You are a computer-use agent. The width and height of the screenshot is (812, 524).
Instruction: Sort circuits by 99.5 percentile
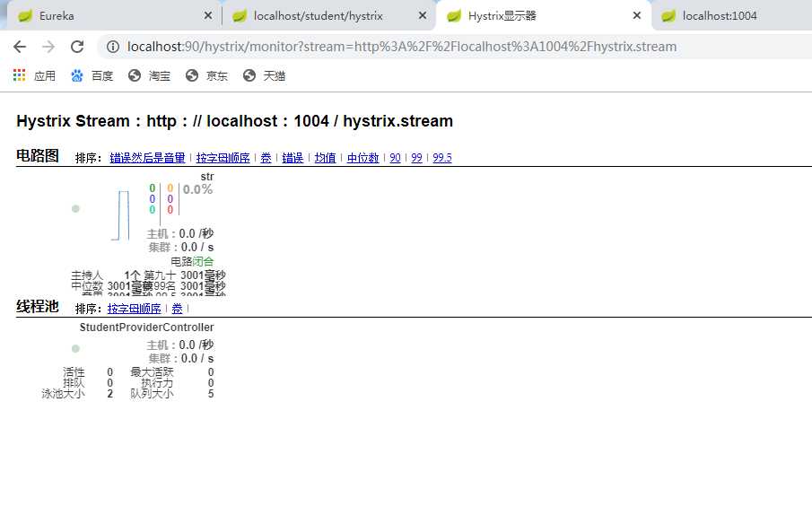pyautogui.click(x=442, y=158)
